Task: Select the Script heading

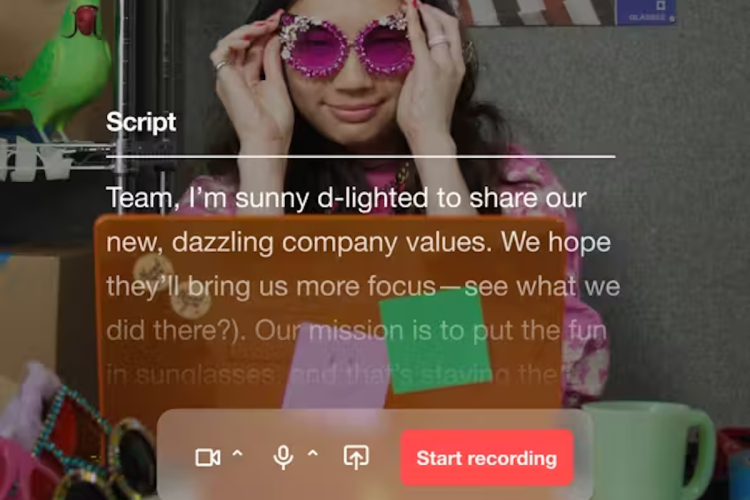Action: (x=141, y=122)
